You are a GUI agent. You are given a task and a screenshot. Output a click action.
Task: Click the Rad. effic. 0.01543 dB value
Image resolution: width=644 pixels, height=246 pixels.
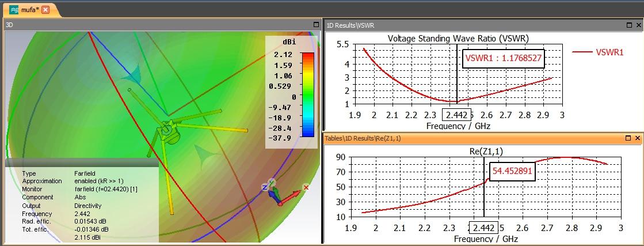click(91, 222)
